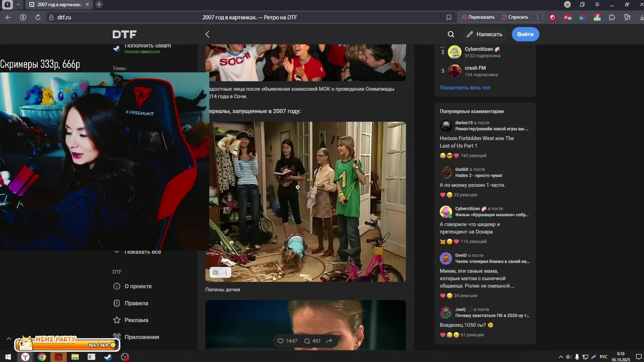Open the three-dot menu on Папины дочки photo
Viewport: 644px width, 362px height.
tap(226, 273)
